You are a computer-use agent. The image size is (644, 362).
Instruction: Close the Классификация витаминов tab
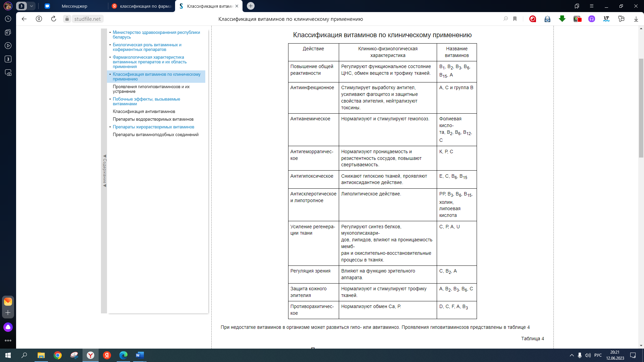click(237, 6)
